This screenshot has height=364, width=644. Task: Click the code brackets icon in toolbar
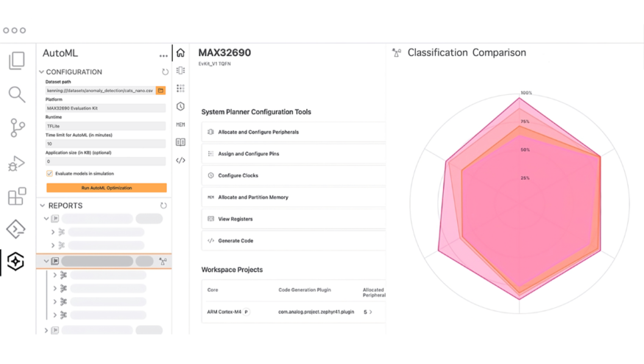(x=180, y=160)
